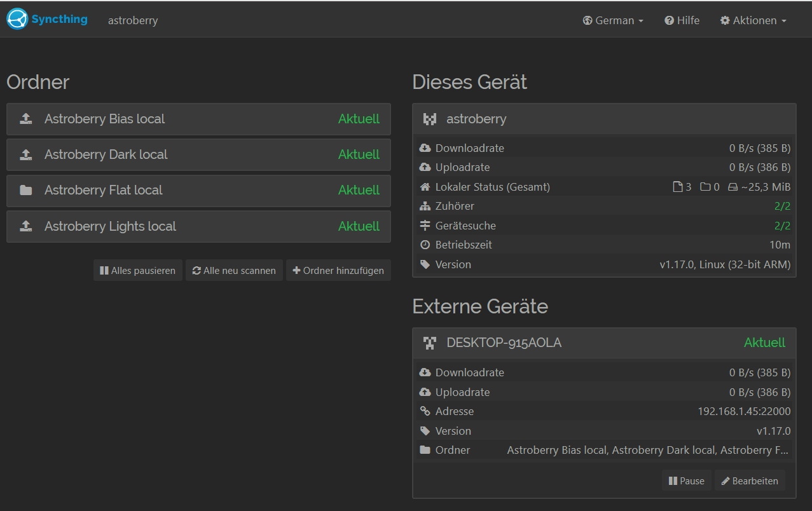Expand the Astroberry Bias local folder
Image resolution: width=812 pixels, height=511 pixels.
click(198, 119)
